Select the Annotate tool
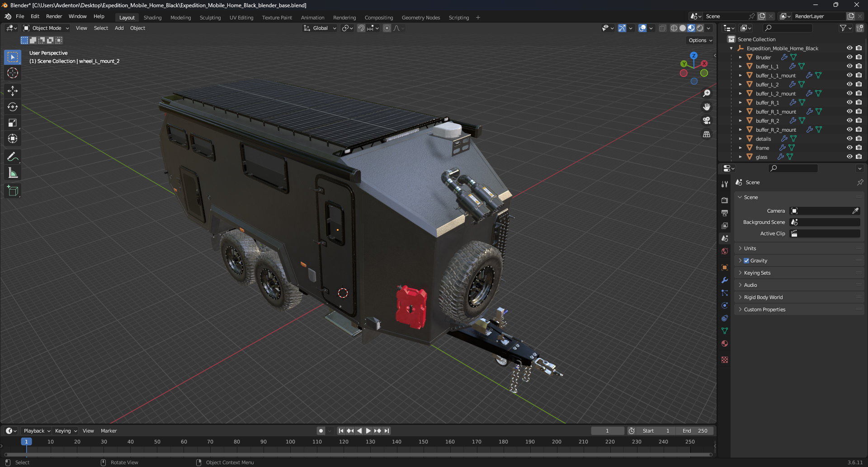The image size is (868, 467). (x=13, y=157)
